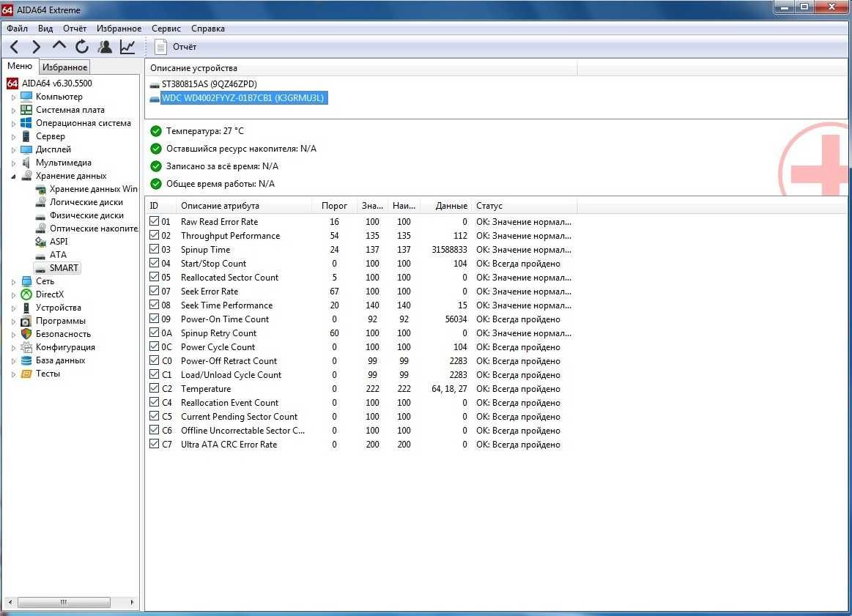This screenshot has height=616, width=852.
Task: Click the Дисплей screen icon
Action: tap(26, 149)
